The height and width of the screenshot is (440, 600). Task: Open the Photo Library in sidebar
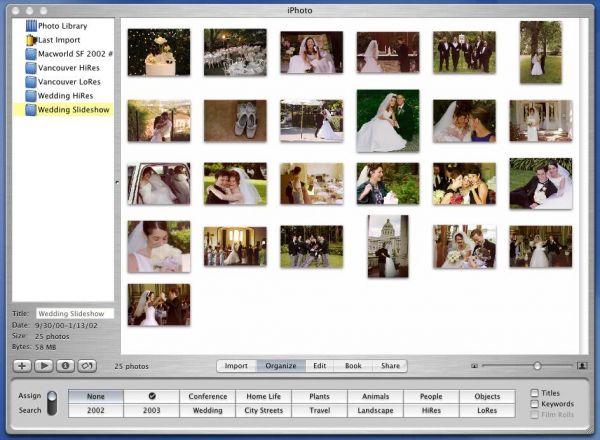pos(62,25)
